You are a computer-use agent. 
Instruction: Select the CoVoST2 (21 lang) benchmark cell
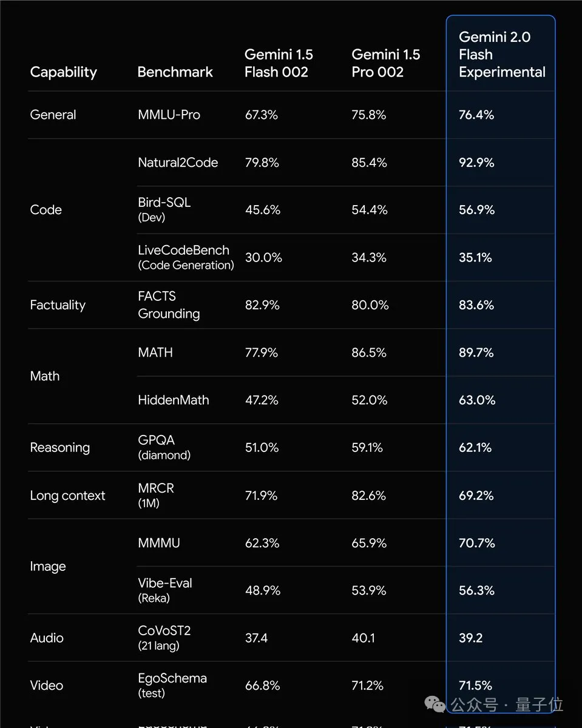(164, 638)
